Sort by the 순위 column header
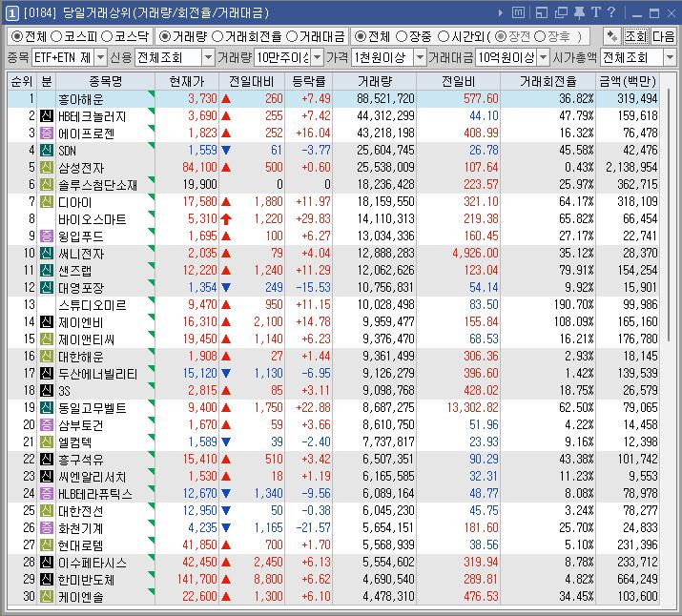This screenshot has height=616, width=682. (22, 81)
